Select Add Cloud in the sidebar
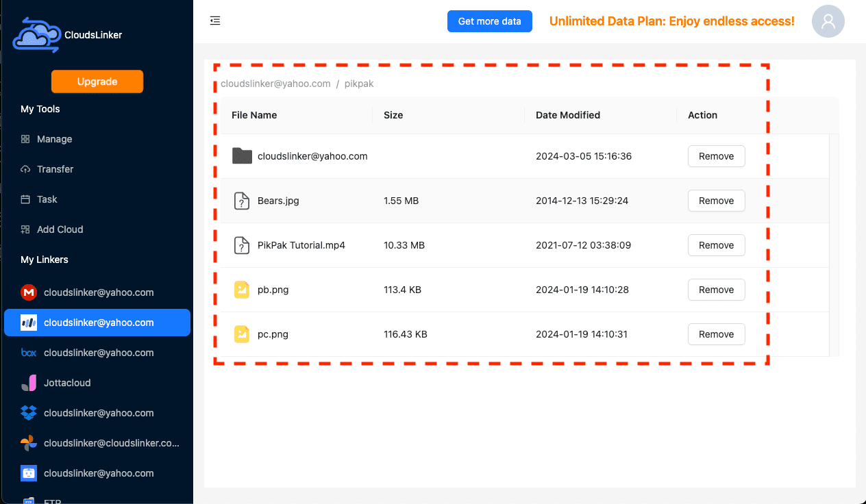 (97, 229)
